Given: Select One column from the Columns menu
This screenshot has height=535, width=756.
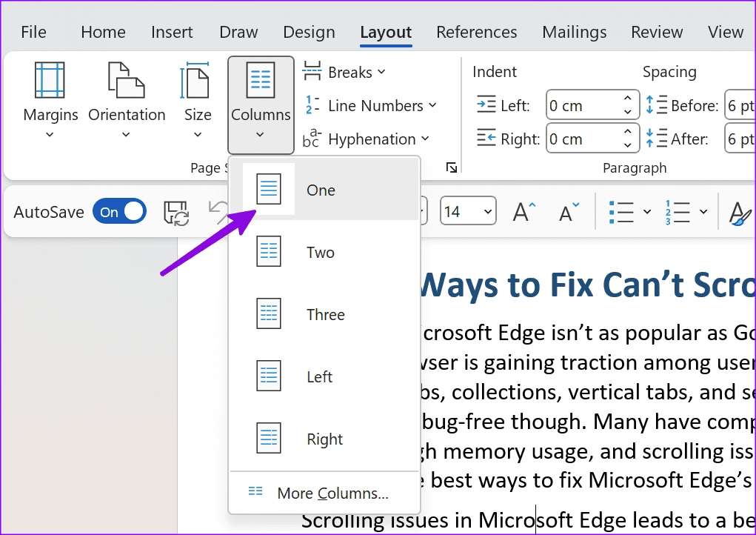Looking at the screenshot, I should [x=321, y=190].
